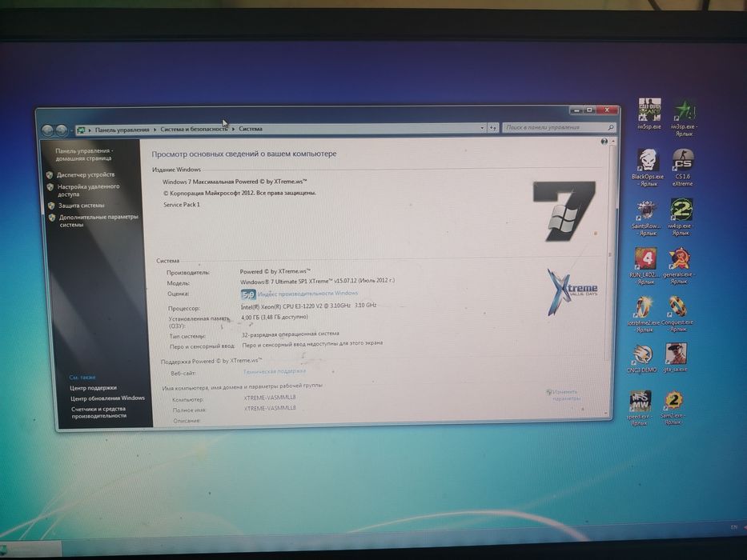
Task: Click the address bar refresh button
Action: click(x=493, y=128)
